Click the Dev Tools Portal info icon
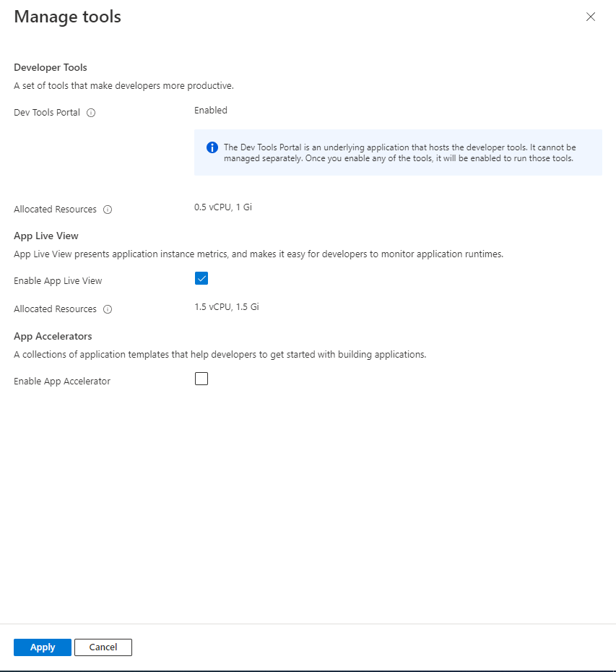The width and height of the screenshot is (616, 672). pyautogui.click(x=91, y=113)
